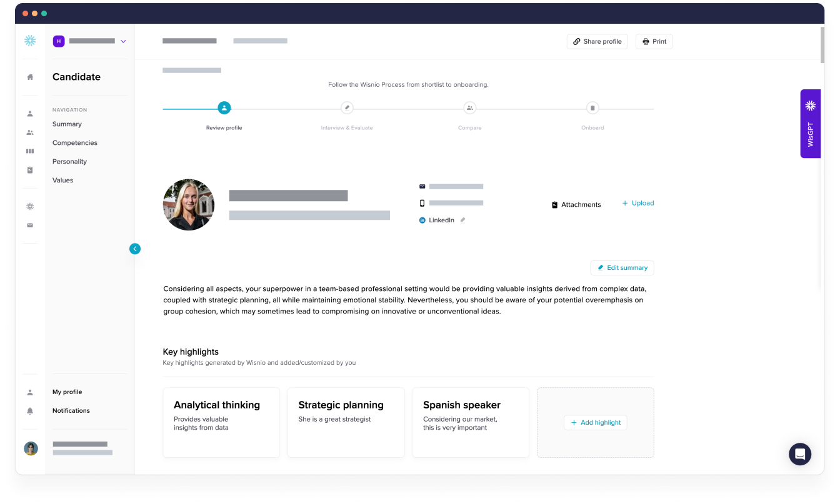Switch to the Personality section

[69, 161]
